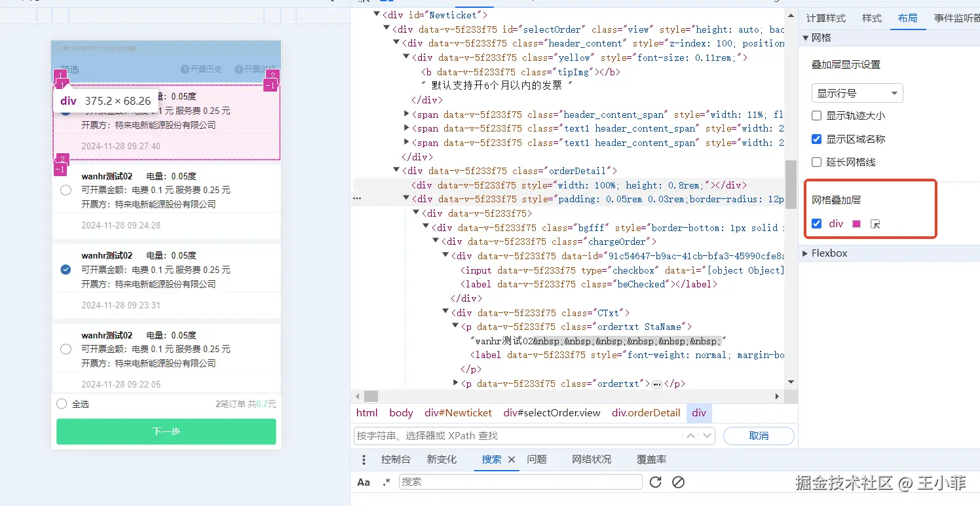Expand the collapsed p.ordertxt node arrow
980x506 pixels.
tap(456, 384)
